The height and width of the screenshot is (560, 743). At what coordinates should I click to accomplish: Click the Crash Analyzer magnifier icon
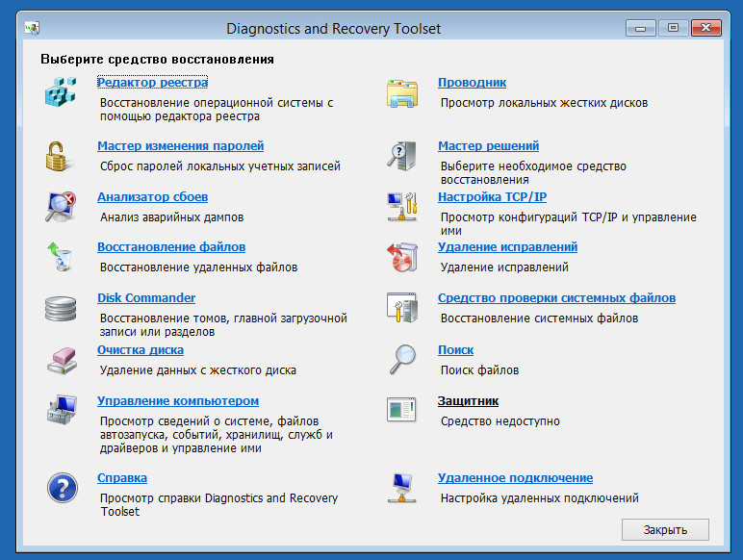click(61, 207)
